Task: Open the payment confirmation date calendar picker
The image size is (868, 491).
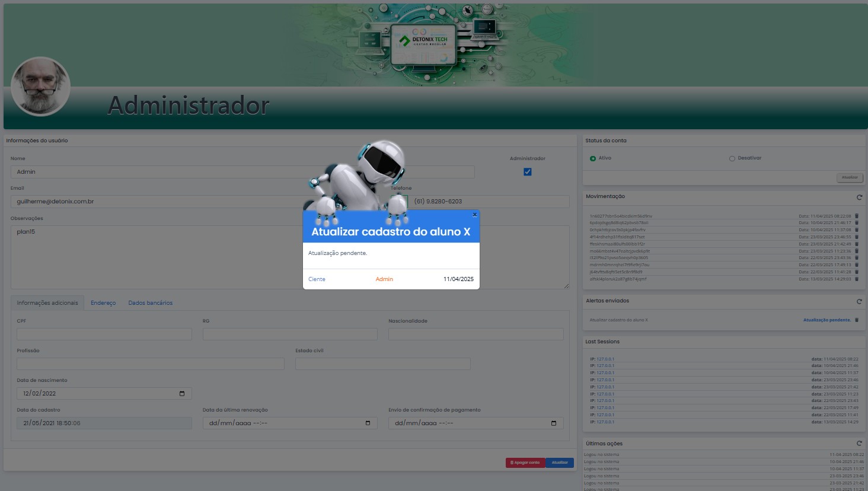Action: coord(554,423)
